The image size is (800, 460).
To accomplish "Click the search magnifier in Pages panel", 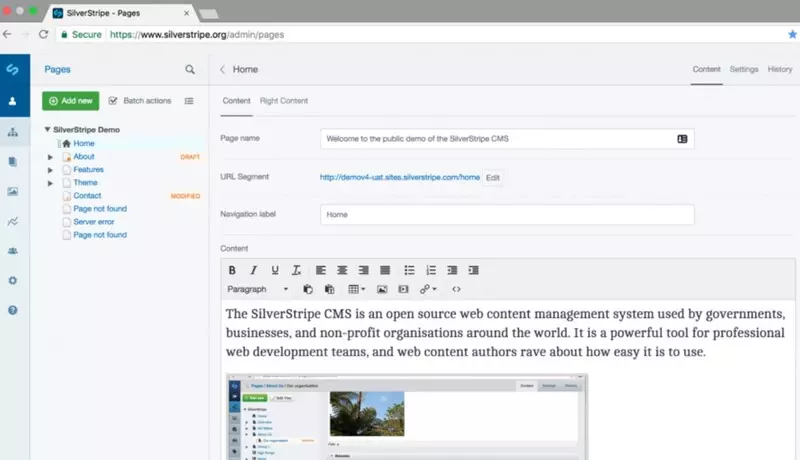I will [190, 69].
